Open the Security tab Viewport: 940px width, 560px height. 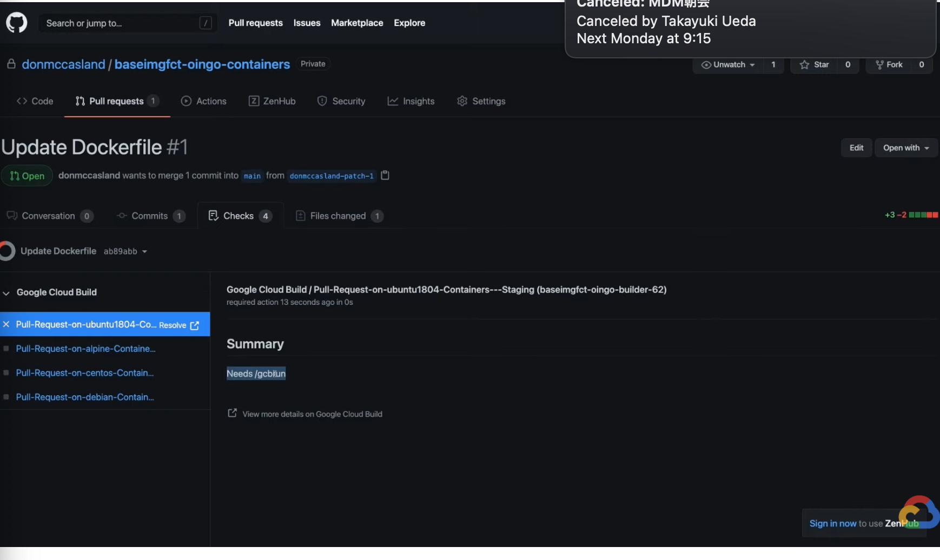tap(341, 101)
